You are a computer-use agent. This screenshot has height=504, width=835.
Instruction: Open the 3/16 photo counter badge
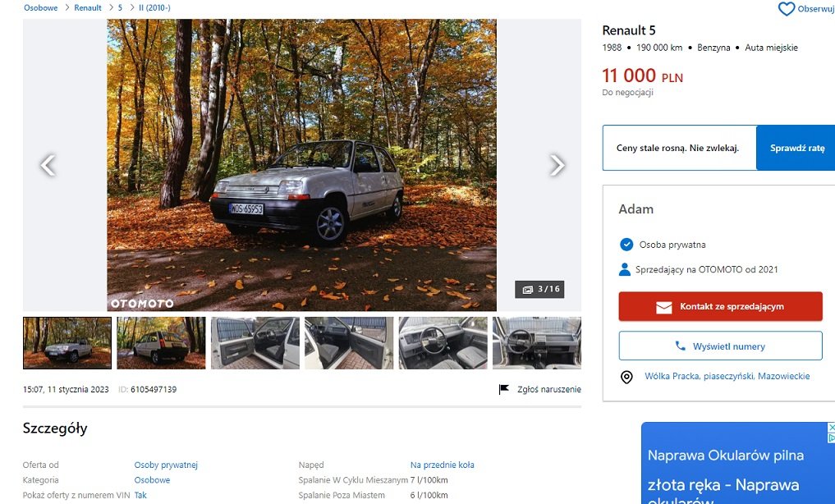point(539,289)
